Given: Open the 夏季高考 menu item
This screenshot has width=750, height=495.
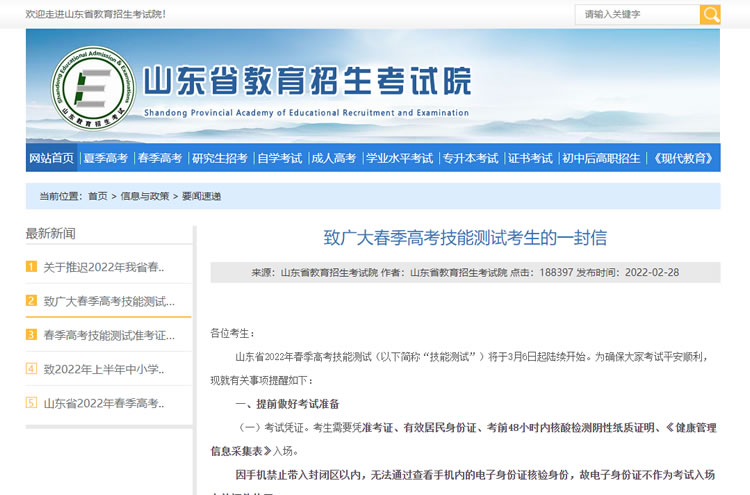Looking at the screenshot, I should pyautogui.click(x=105, y=158).
